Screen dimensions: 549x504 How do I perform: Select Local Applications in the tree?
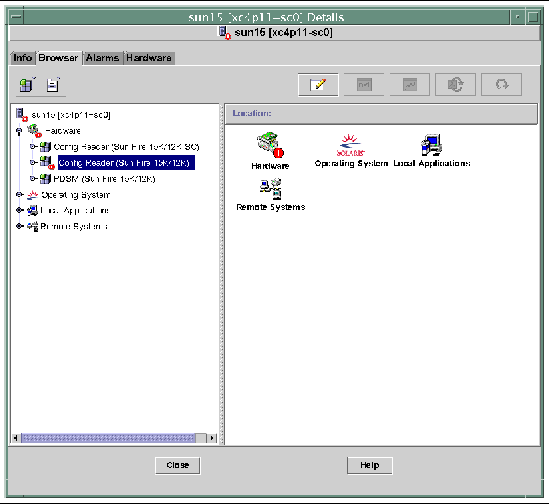(75, 210)
